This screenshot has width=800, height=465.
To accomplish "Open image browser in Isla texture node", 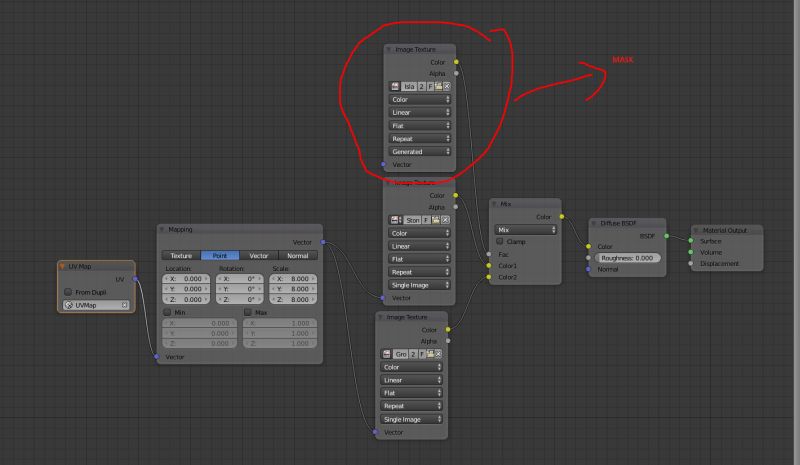I will pyautogui.click(x=395, y=86).
